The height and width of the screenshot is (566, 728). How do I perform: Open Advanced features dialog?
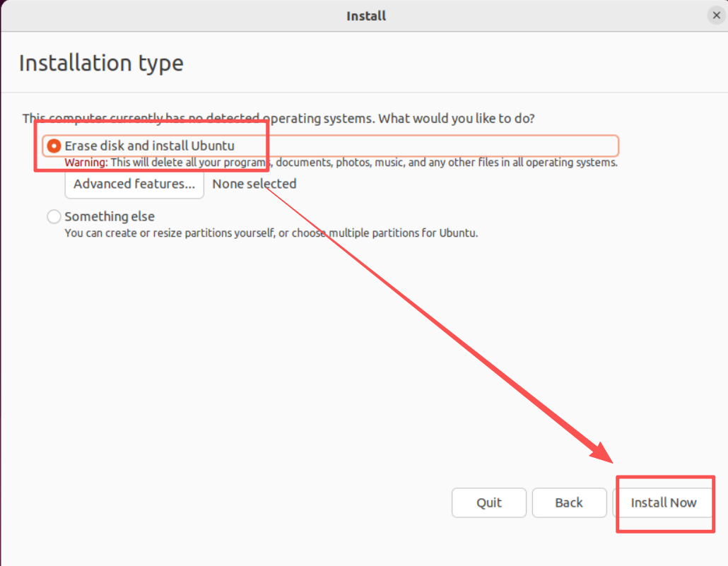point(134,184)
